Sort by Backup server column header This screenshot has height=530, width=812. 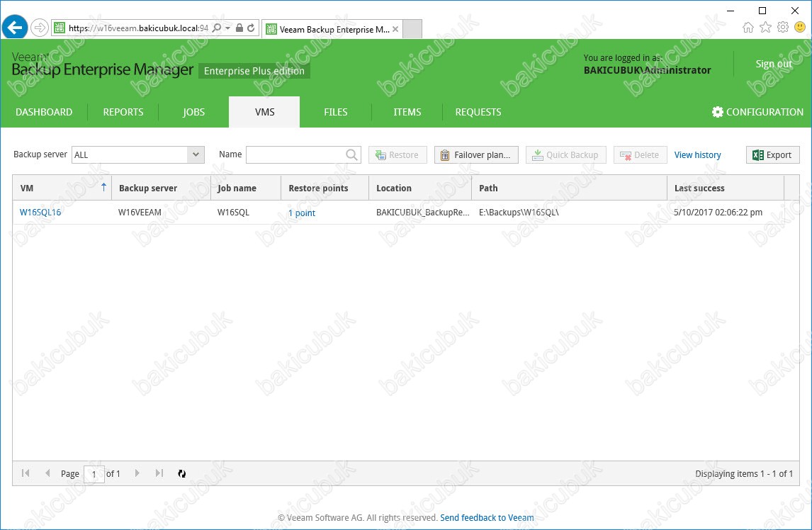tap(161, 188)
